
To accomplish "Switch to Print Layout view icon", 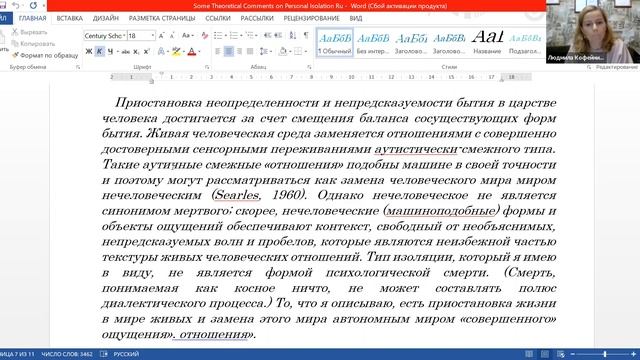I will click(545, 354).
